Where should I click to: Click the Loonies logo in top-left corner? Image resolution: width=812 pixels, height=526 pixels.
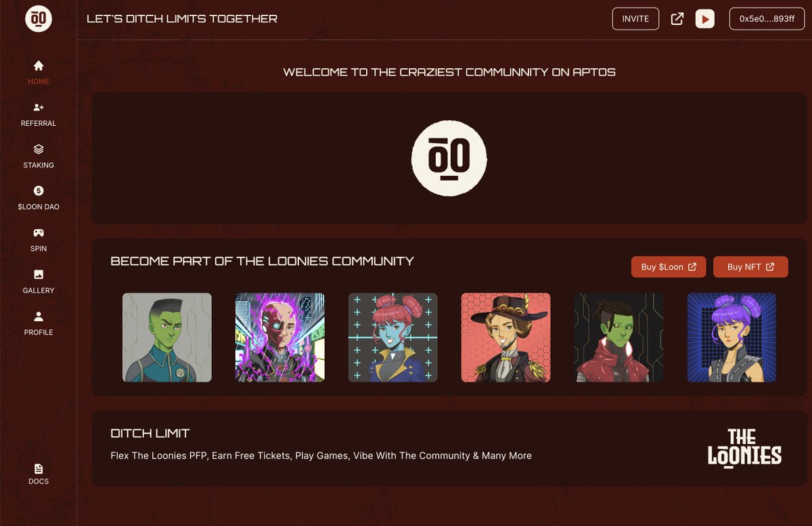tap(39, 19)
